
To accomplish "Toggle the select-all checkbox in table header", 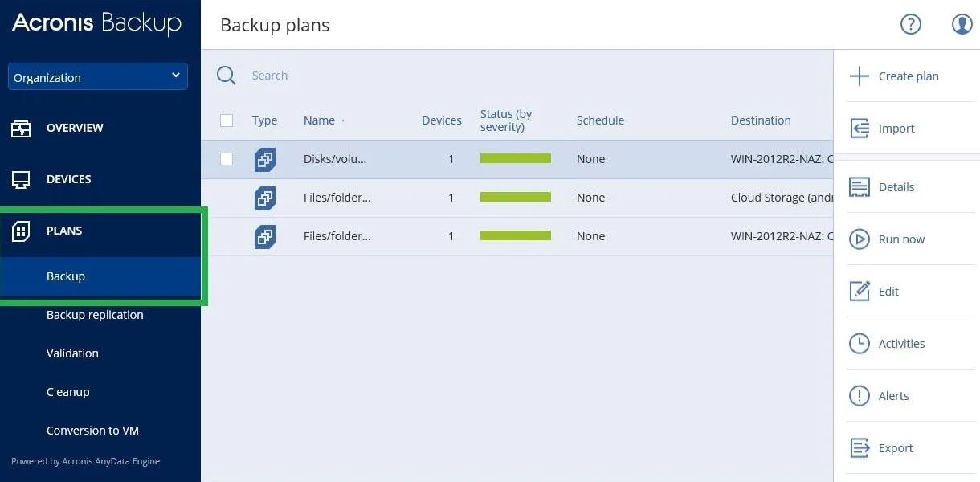I will click(x=227, y=120).
